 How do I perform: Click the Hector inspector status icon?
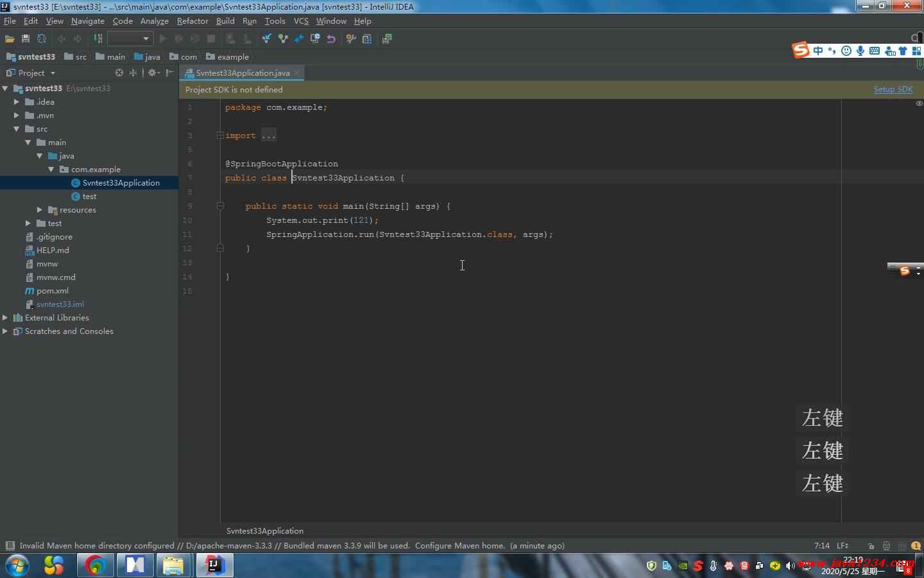pyautogui.click(x=887, y=546)
